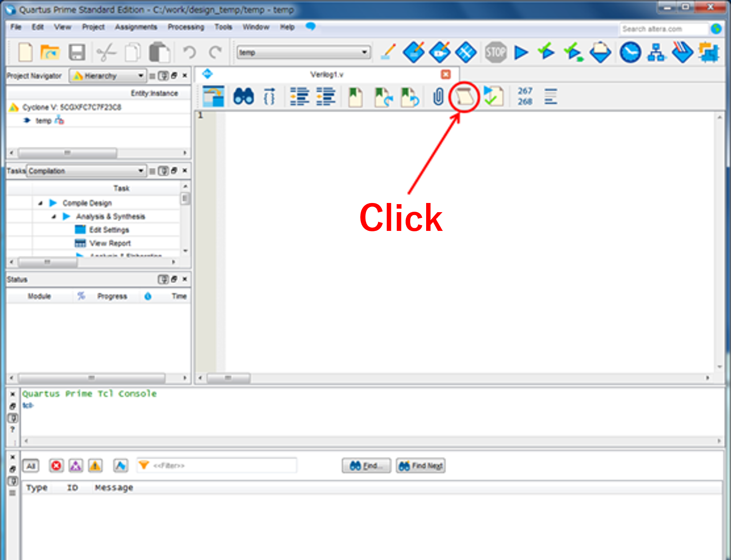Redo the last action

click(216, 52)
